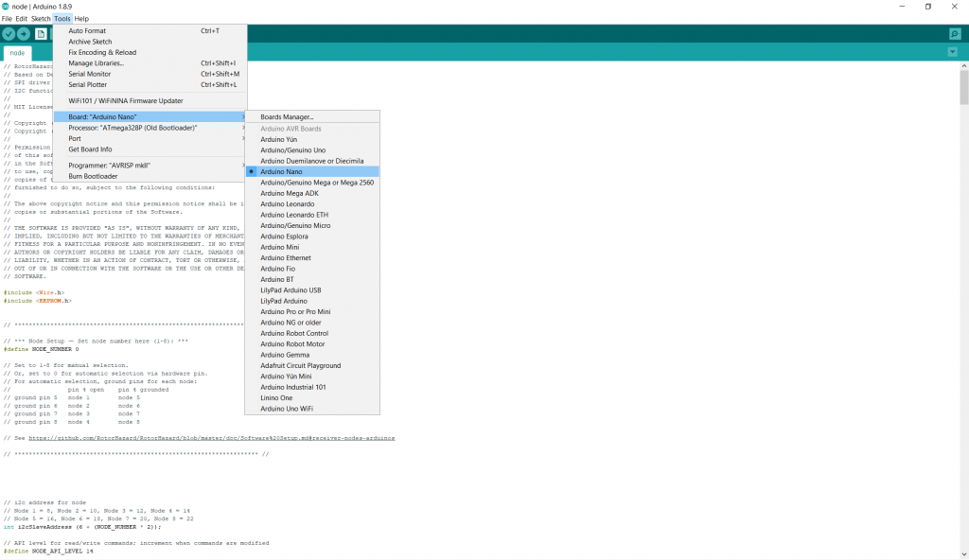
Task: Expand the Port submenu
Action: [150, 138]
